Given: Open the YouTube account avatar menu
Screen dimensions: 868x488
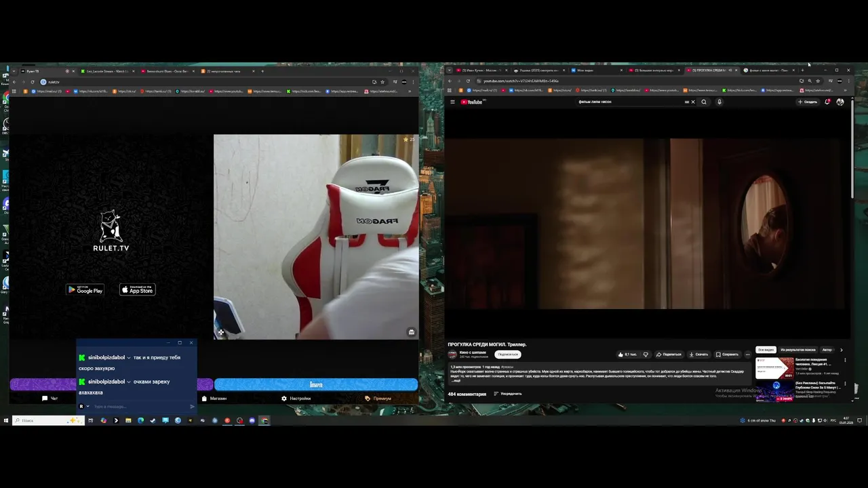Looking at the screenshot, I should point(840,102).
